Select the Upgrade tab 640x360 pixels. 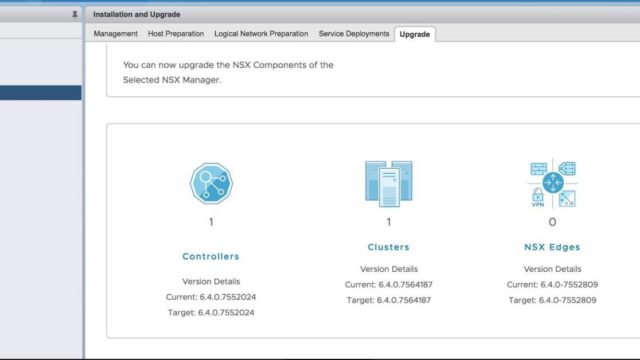tap(415, 34)
